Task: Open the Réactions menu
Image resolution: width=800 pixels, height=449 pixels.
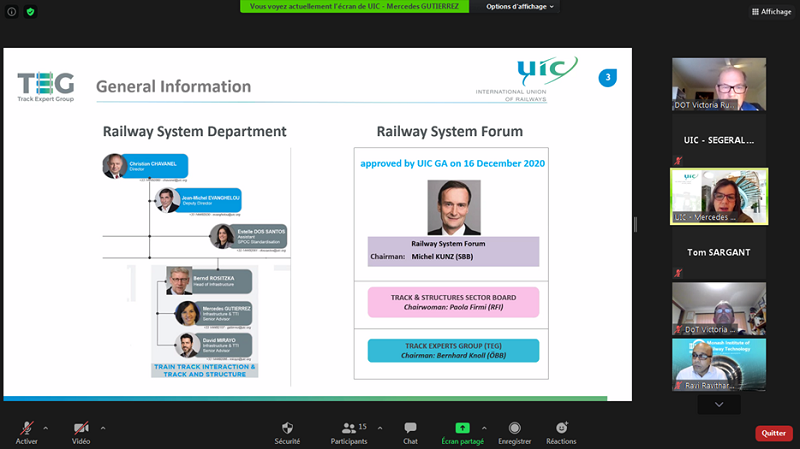Action: click(x=561, y=433)
